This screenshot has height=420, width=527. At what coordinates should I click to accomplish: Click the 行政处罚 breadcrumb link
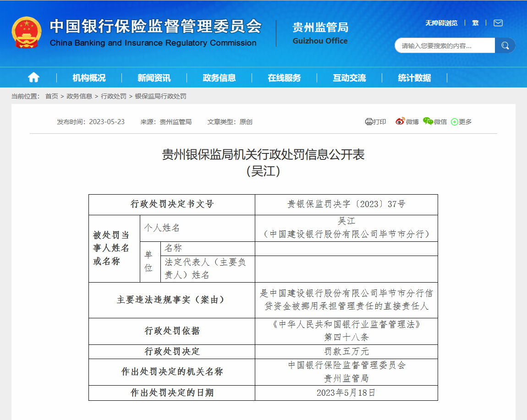tap(114, 96)
